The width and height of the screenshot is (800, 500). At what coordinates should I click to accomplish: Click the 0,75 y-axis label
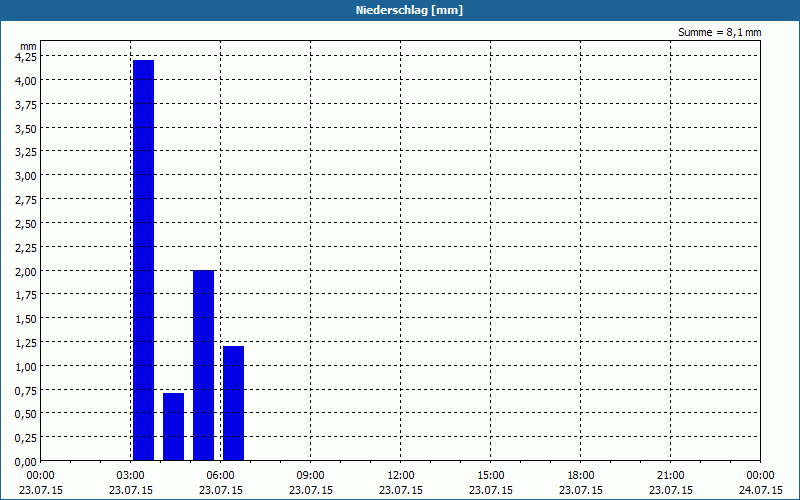click(26, 390)
